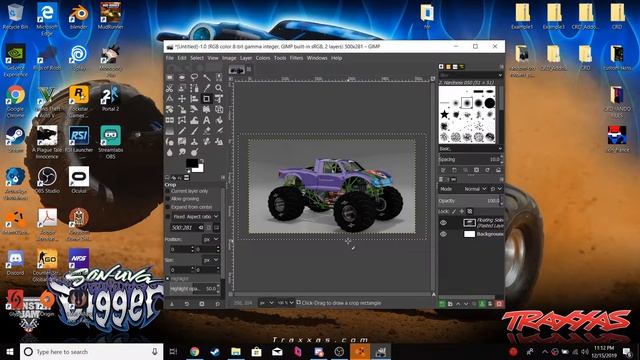Open the Colors menu
This screenshot has height=360, width=640.
[x=263, y=58]
